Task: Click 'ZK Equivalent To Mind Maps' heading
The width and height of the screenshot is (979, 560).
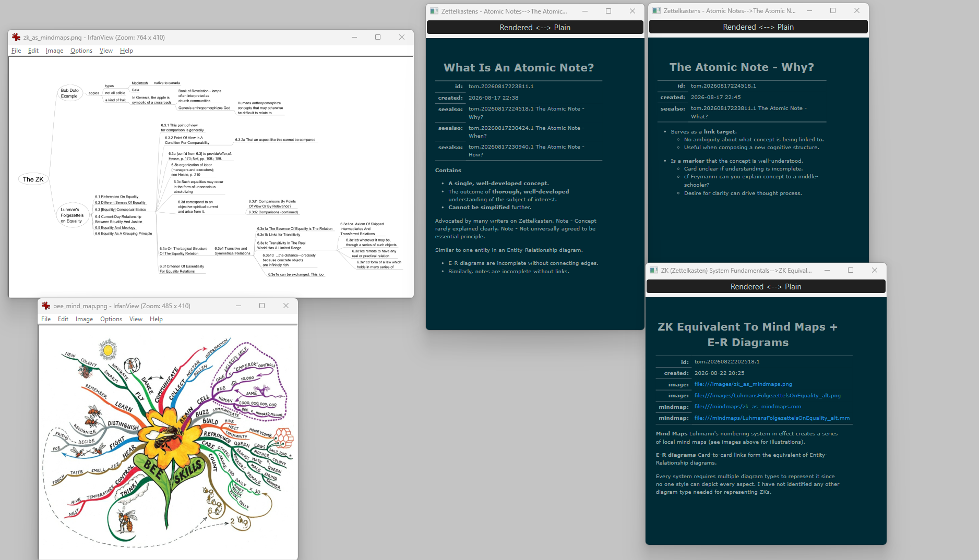Action: (747, 334)
